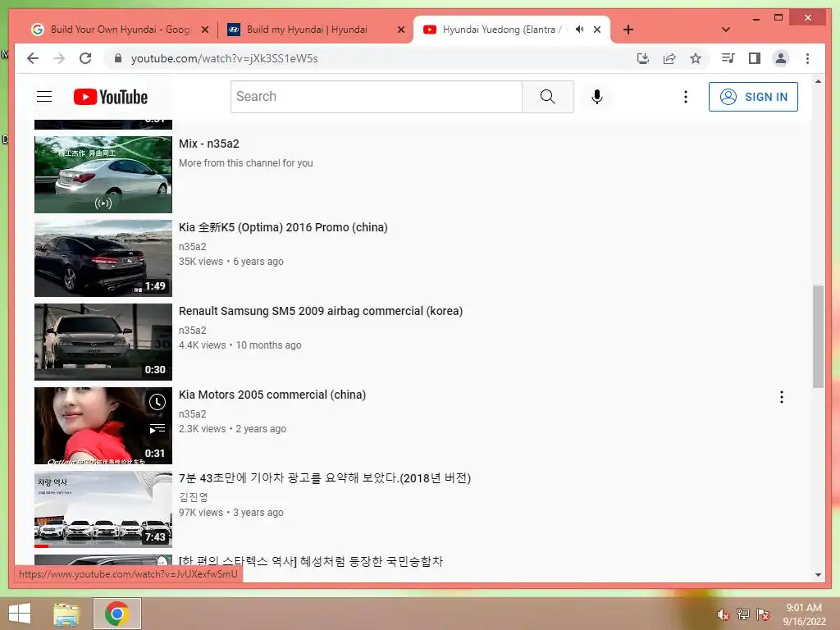Click the address bar URL

point(225,58)
